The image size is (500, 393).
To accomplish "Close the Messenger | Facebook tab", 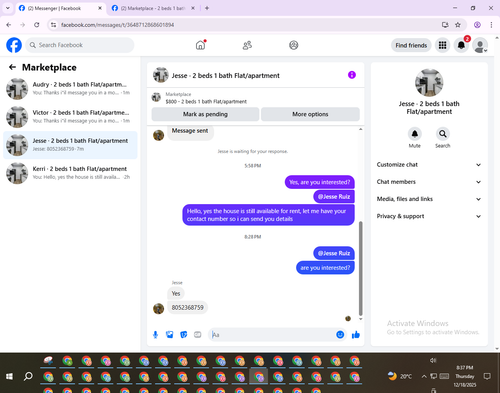I will point(100,8).
